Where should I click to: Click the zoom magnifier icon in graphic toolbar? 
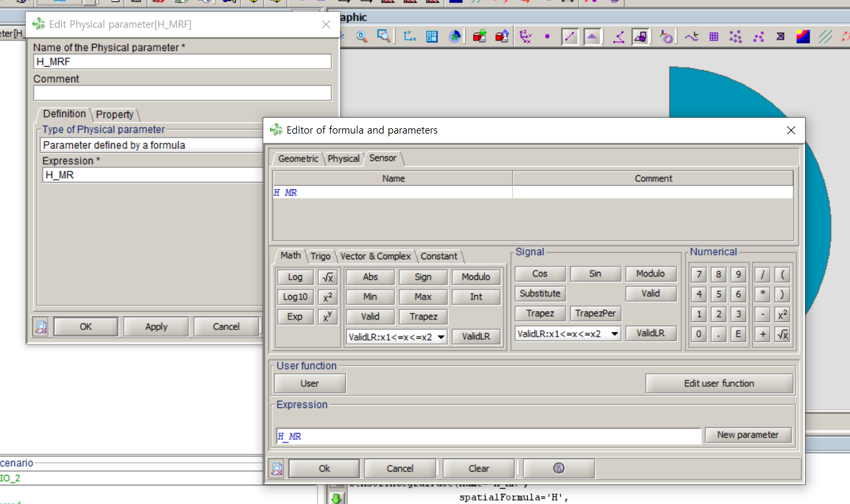pyautogui.click(x=362, y=36)
